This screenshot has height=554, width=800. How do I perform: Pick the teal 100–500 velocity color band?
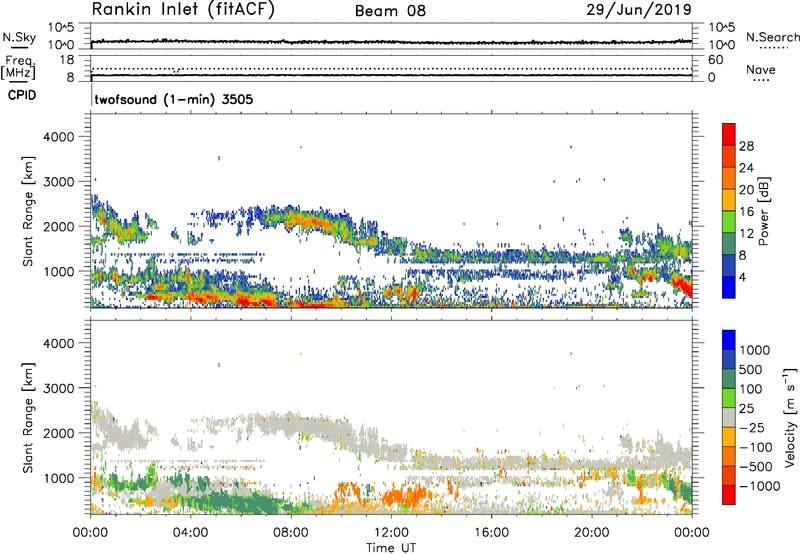tap(729, 379)
